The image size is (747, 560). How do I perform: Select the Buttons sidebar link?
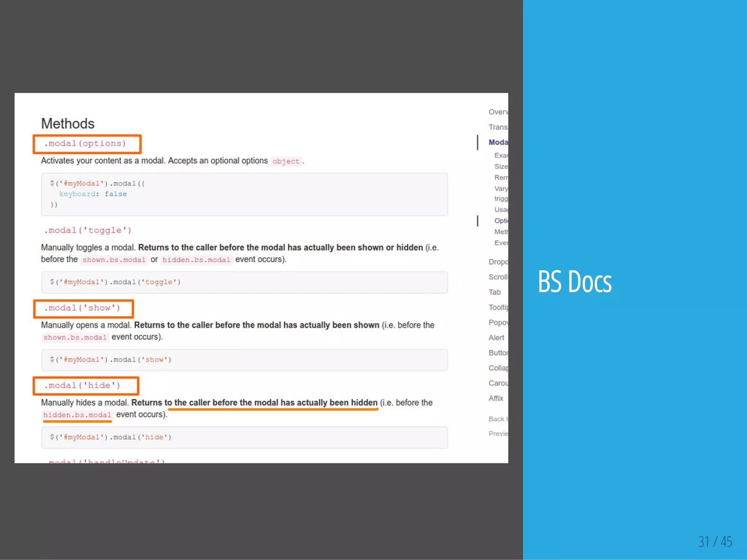498,353
